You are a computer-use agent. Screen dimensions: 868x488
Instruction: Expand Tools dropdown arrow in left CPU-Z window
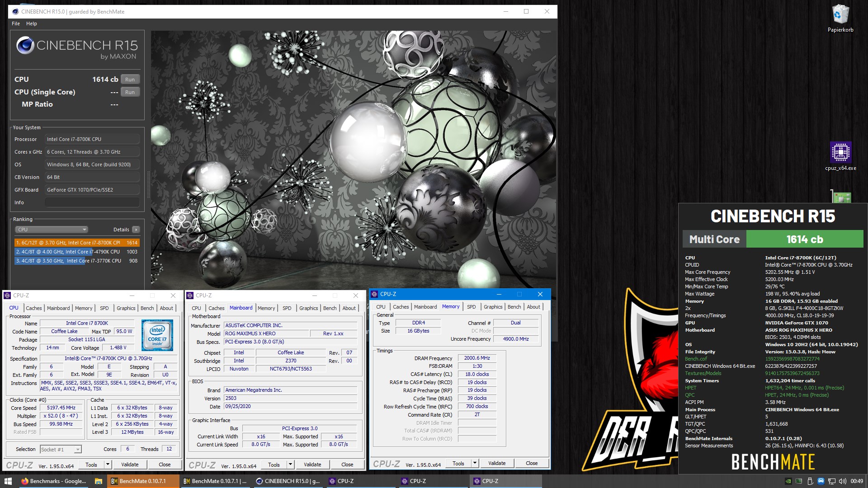(x=108, y=465)
